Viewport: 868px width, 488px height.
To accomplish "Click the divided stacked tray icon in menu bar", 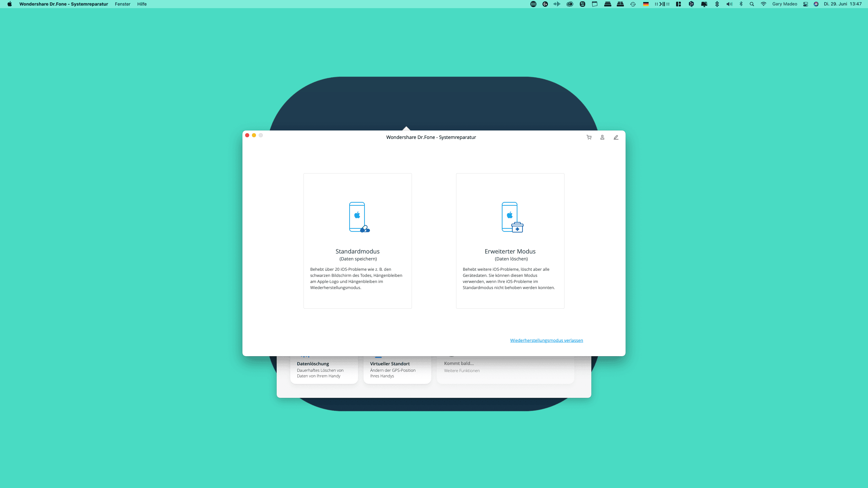I will [620, 4].
